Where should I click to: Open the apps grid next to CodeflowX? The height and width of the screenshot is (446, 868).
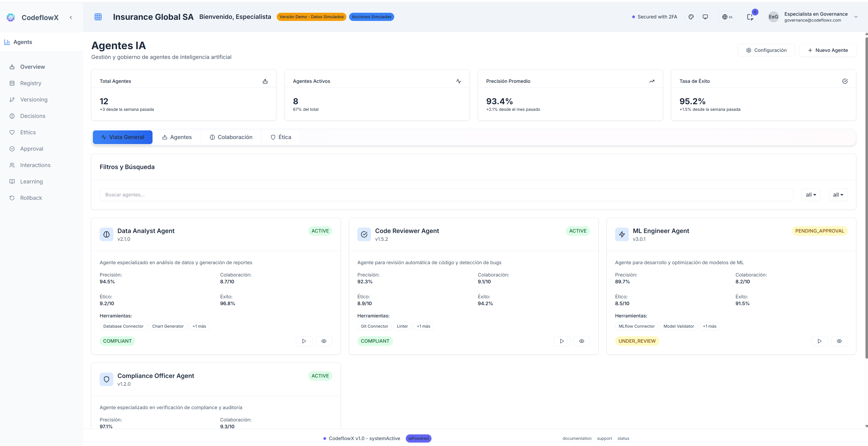point(98,17)
